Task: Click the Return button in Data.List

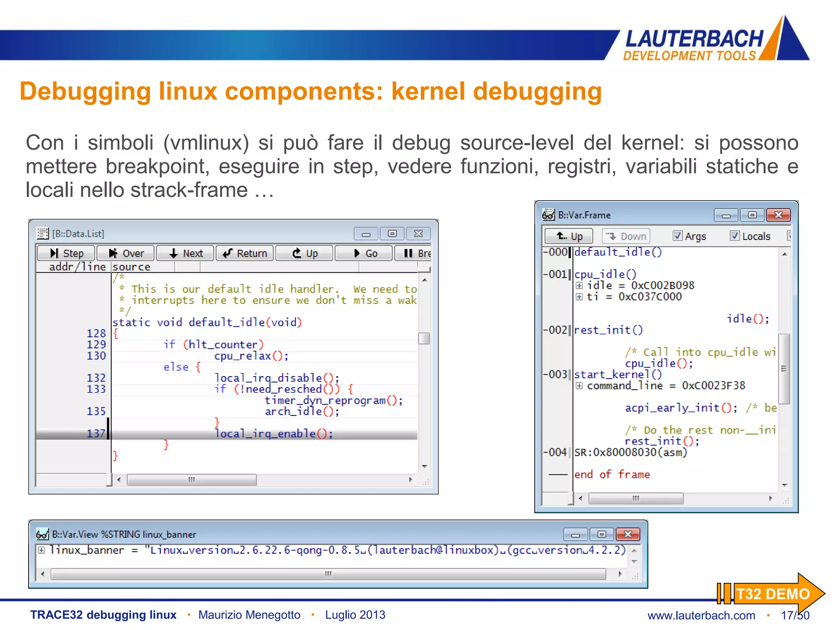Action: pos(245,253)
